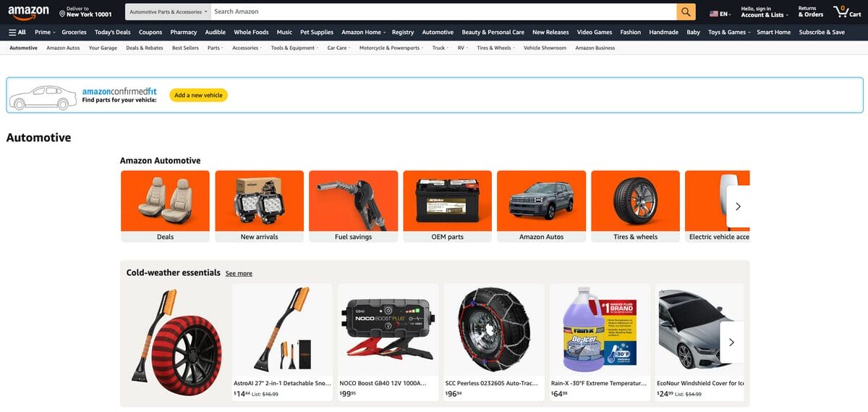Focus the Search Amazon input field
The image size is (868, 412).
(x=443, y=12)
